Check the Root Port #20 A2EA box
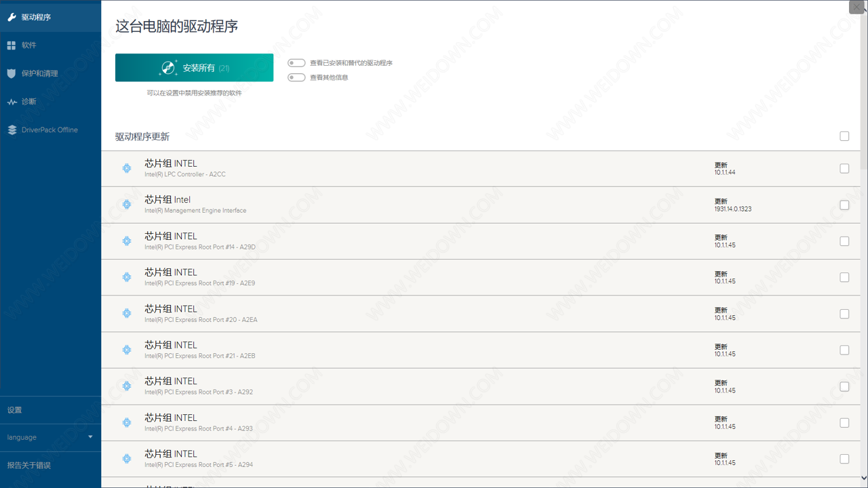Viewport: 868px width, 488px height. (844, 314)
